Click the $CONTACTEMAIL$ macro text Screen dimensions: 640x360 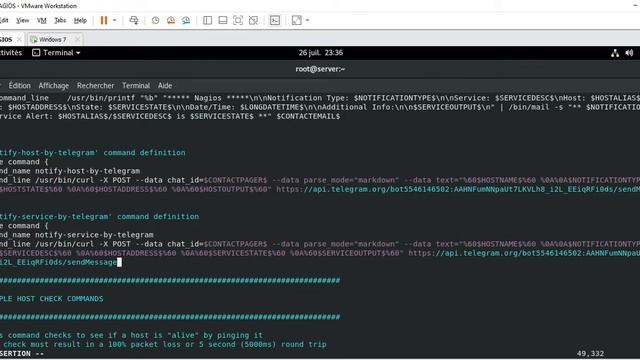coord(308,116)
